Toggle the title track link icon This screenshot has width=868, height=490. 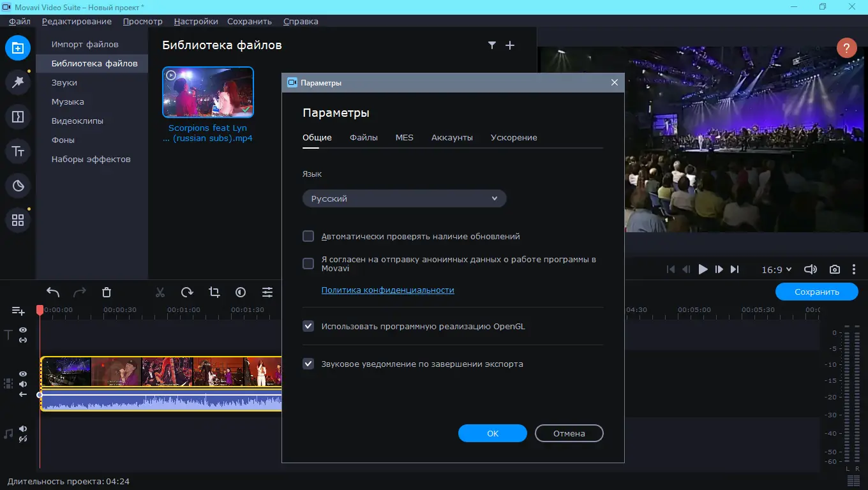click(x=23, y=340)
